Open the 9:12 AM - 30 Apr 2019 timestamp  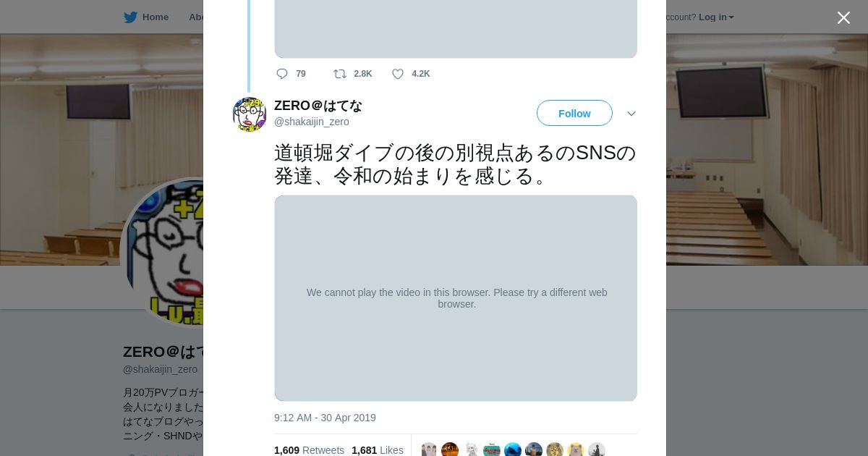325,418
